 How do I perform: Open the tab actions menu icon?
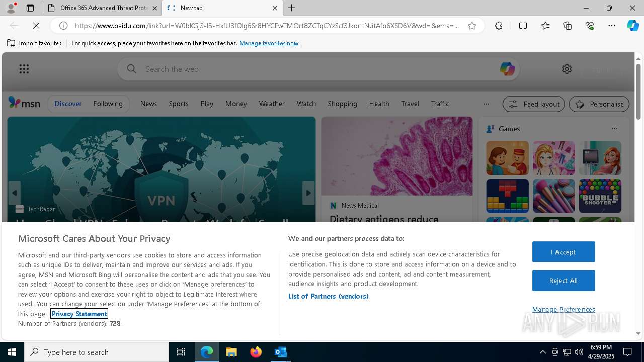tap(30, 8)
